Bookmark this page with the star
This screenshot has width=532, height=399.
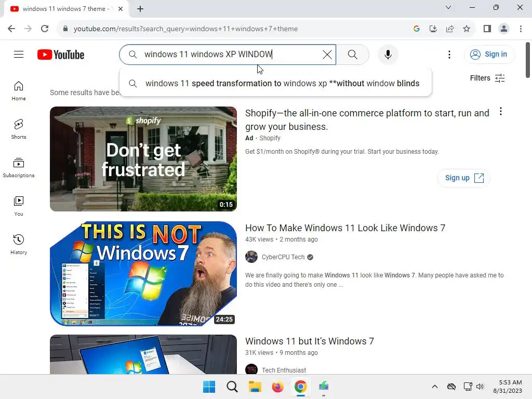pos(467,29)
